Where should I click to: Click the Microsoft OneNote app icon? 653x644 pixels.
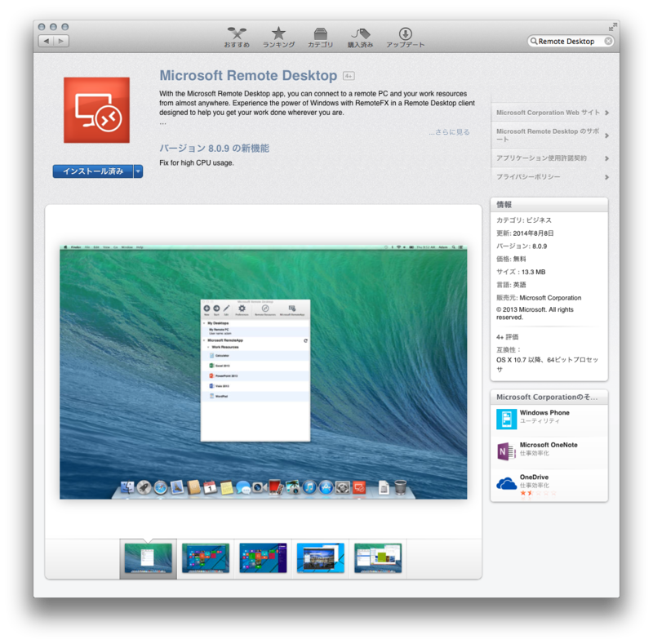(x=506, y=451)
